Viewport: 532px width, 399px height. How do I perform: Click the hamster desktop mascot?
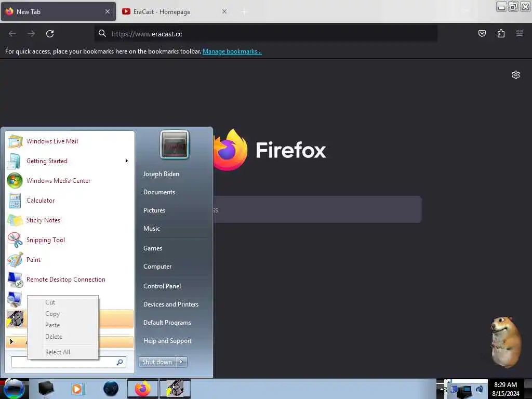click(506, 342)
